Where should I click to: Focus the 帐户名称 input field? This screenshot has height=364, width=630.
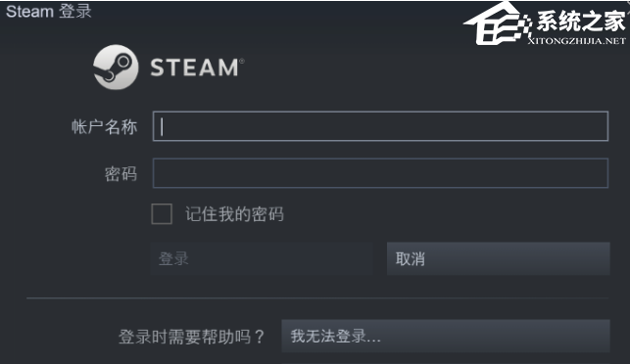coord(380,126)
